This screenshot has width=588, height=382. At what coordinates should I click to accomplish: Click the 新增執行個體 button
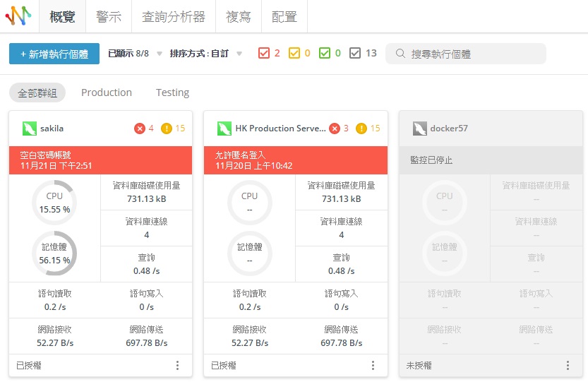tap(54, 54)
